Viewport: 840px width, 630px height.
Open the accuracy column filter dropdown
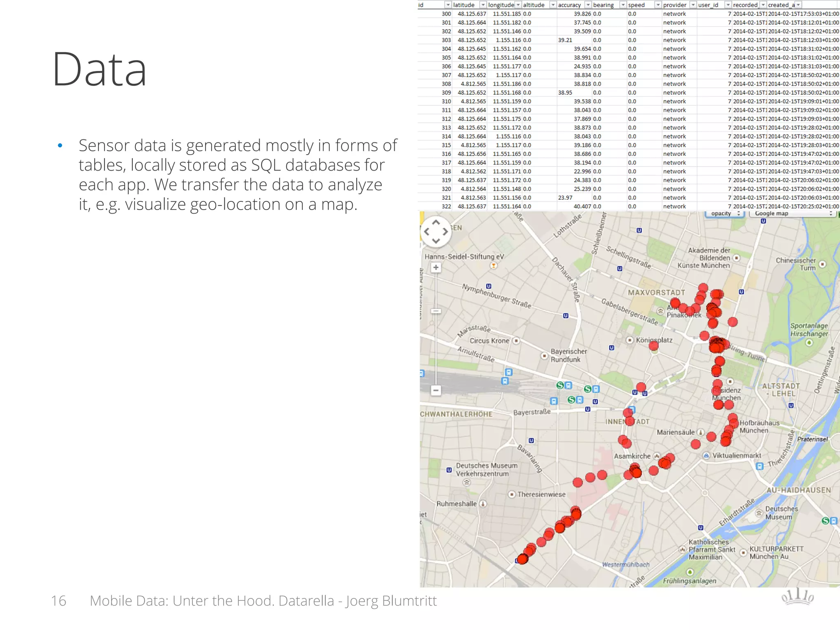pos(588,5)
